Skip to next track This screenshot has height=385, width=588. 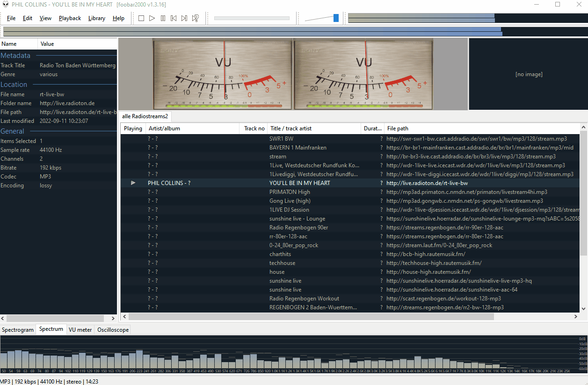point(184,18)
